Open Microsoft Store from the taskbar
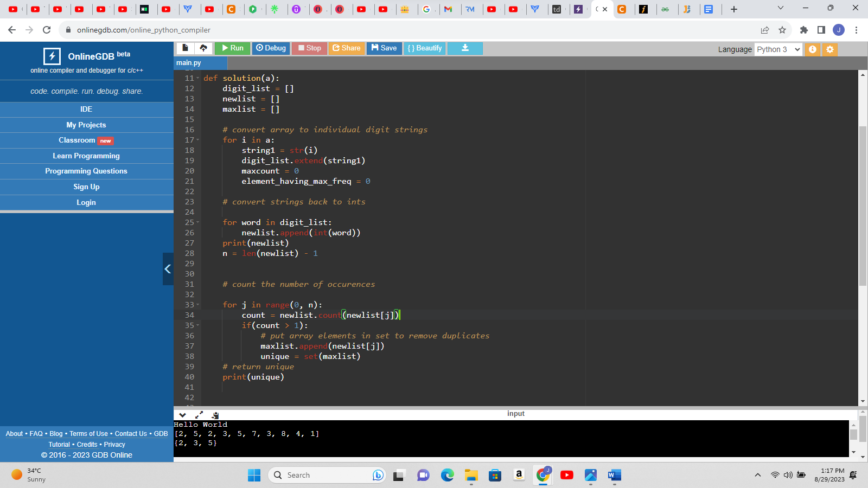This screenshot has height=488, width=868. [x=495, y=476]
